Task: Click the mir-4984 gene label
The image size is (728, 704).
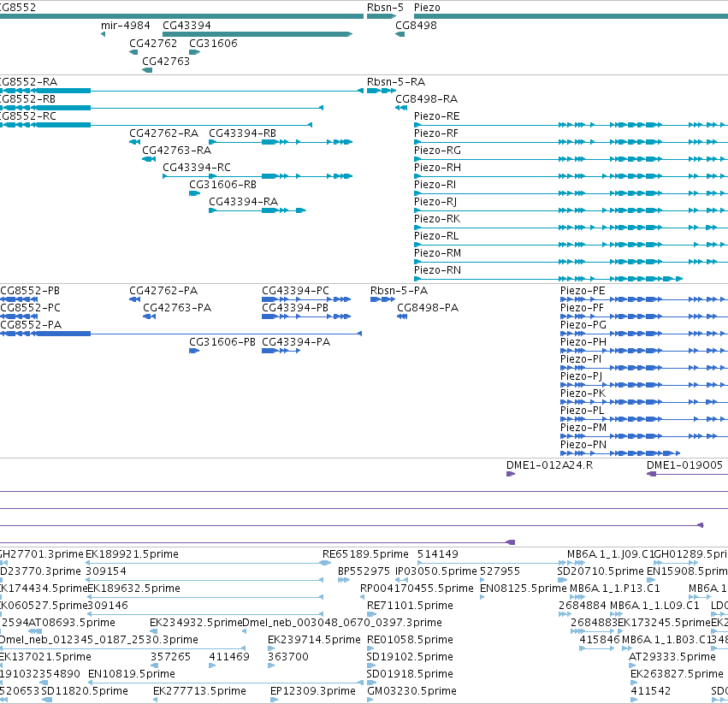Action: pyautogui.click(x=126, y=25)
